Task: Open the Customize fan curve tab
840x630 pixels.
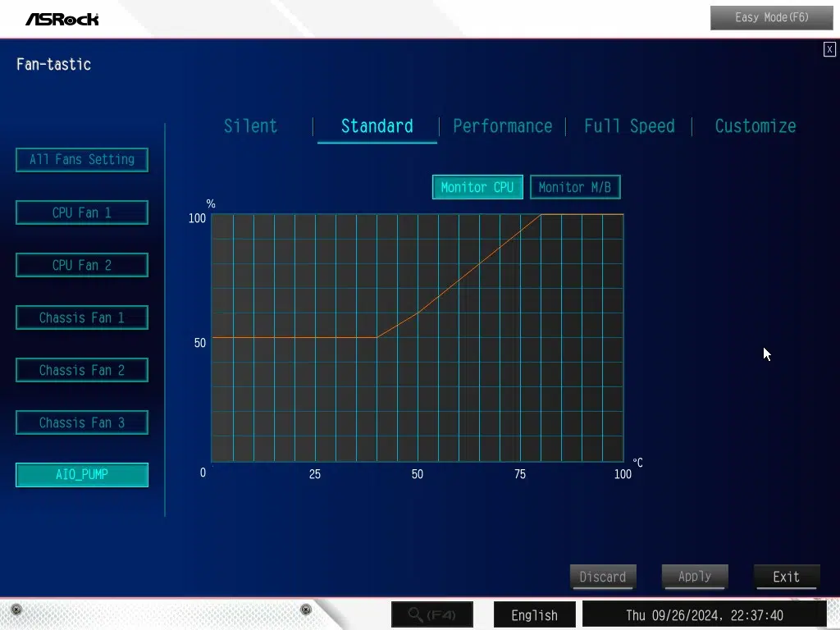Action: (x=755, y=126)
